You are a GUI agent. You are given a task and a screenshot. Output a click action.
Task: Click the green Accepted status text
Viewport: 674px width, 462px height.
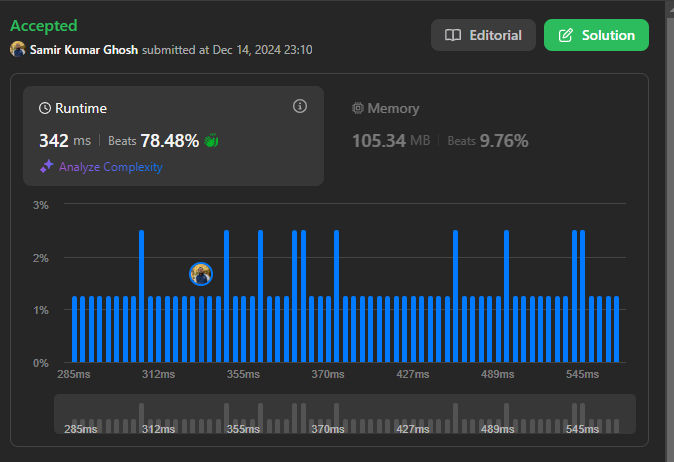click(43, 25)
